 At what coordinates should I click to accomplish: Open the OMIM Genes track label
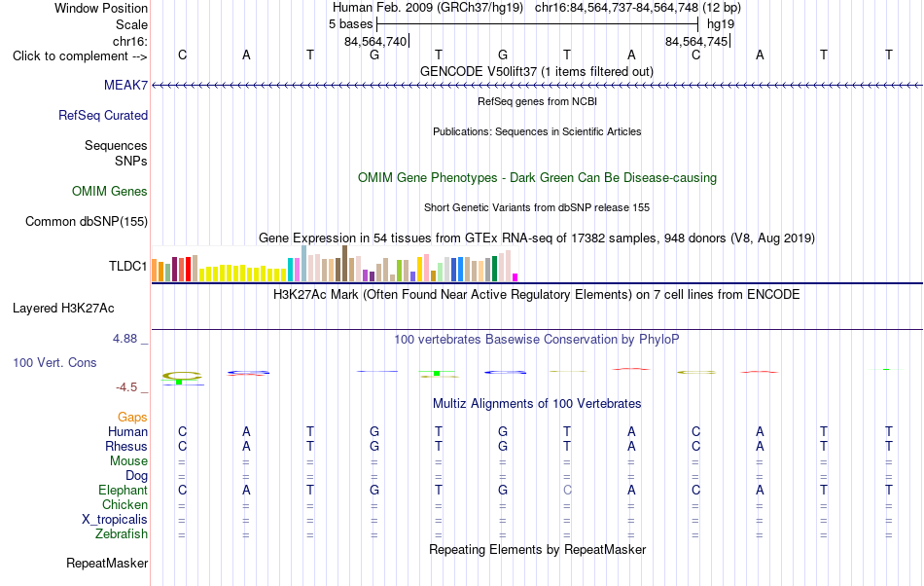pos(110,192)
